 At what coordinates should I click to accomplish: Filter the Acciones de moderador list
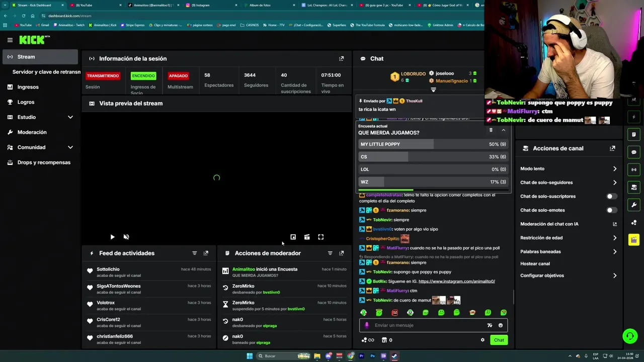(330, 253)
